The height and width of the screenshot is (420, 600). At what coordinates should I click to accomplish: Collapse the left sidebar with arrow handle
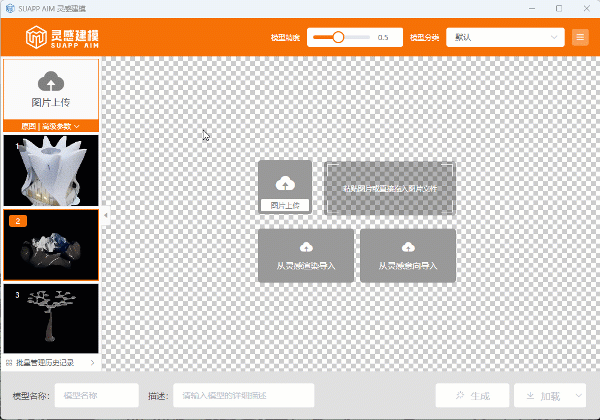[105, 214]
